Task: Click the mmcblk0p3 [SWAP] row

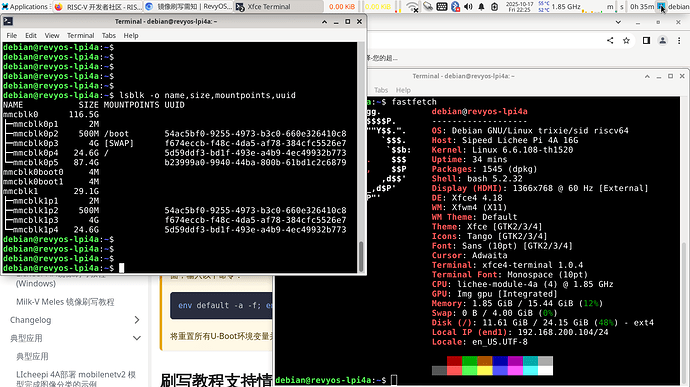Action: coord(175,144)
